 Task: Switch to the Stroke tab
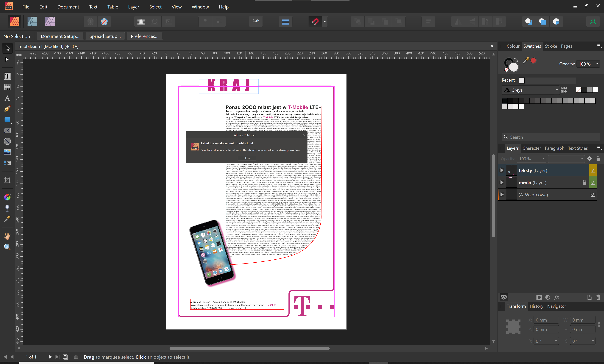(x=551, y=46)
